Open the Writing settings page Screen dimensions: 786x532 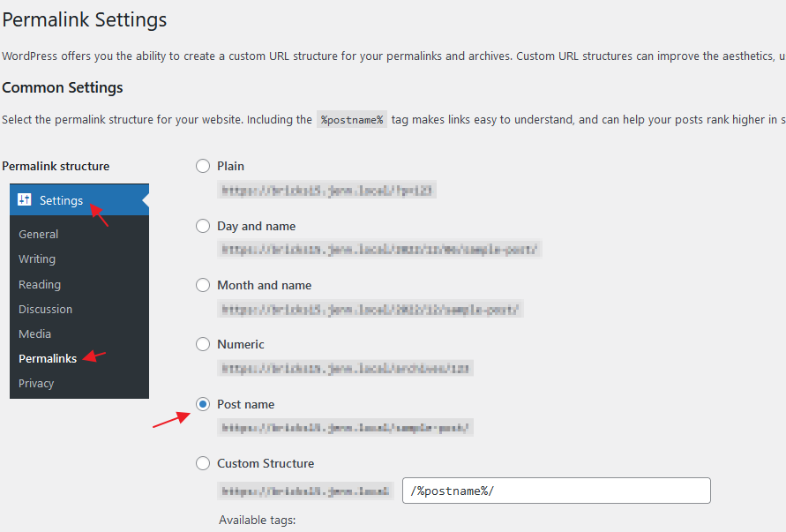tap(37, 259)
